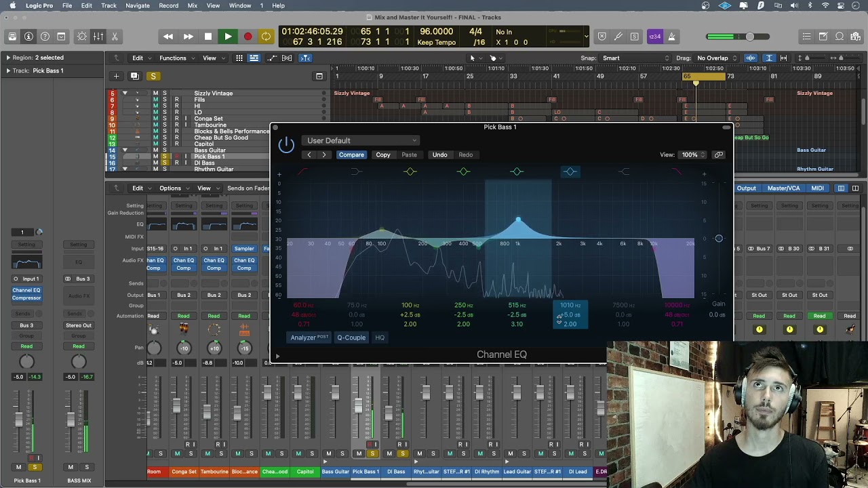The width and height of the screenshot is (868, 488).
Task: Toggle the Channel EQ power button
Action: [286, 144]
